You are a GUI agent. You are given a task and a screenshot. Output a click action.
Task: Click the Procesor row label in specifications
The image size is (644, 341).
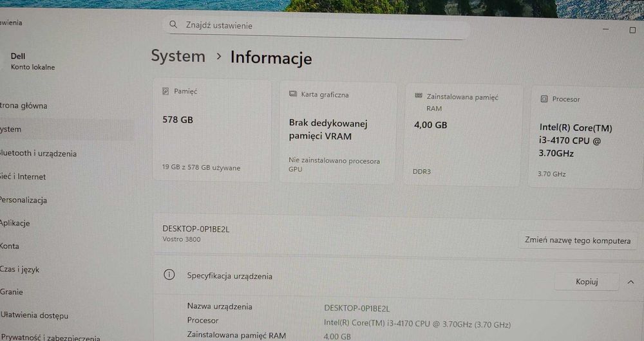point(203,320)
